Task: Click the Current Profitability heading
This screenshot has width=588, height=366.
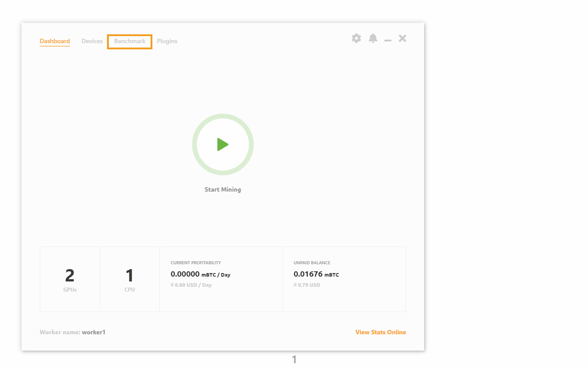Action: [x=196, y=263]
